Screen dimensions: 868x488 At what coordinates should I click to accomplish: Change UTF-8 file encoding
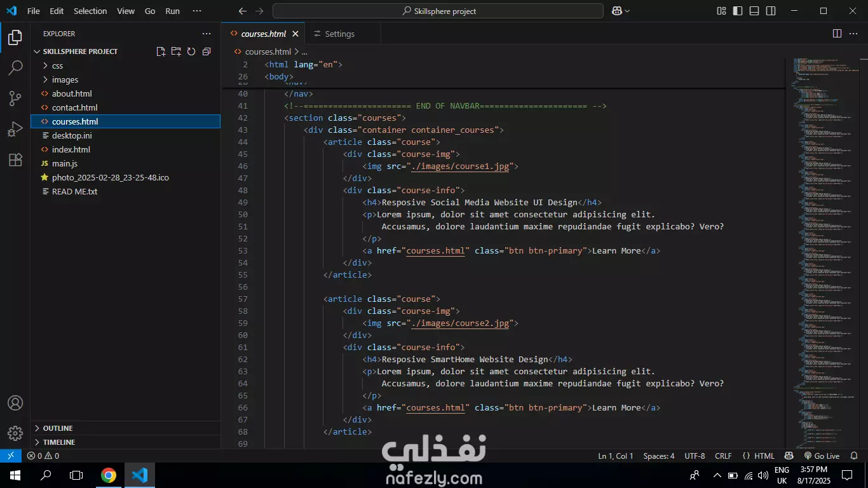(695, 456)
